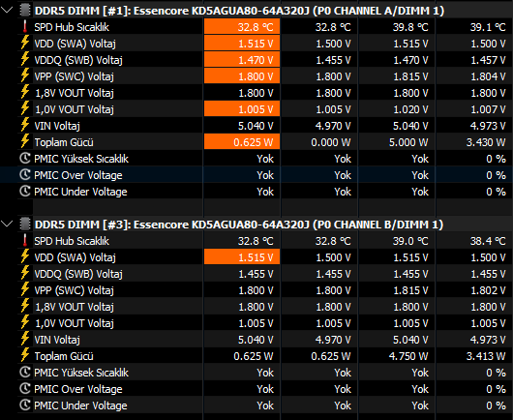
Task: Select DIMM #1 VPP (SWC) Voltaj label
Action: click(x=74, y=76)
